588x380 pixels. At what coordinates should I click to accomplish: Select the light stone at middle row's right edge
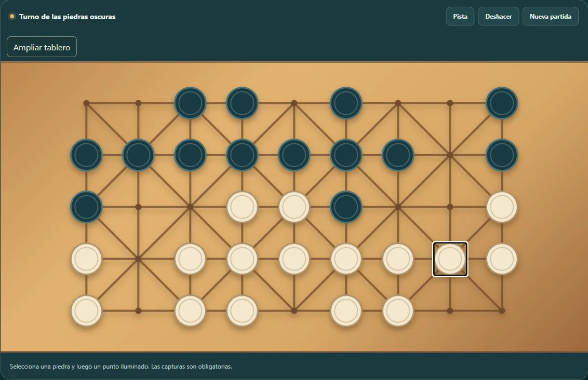click(502, 207)
